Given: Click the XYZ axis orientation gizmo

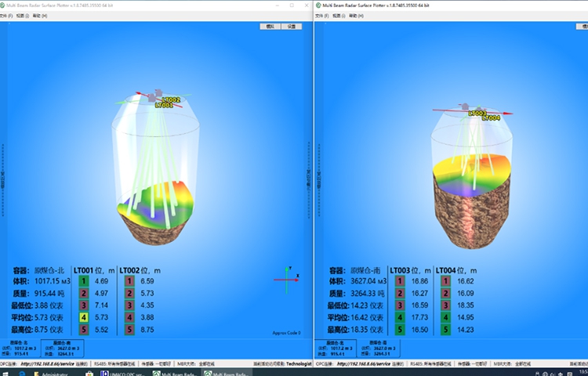Looking at the screenshot, I should 289,274.
